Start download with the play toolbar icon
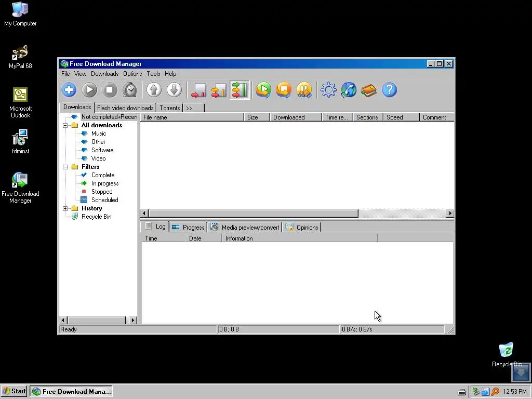Viewport: 532px width, 399px height. pyautogui.click(x=89, y=90)
